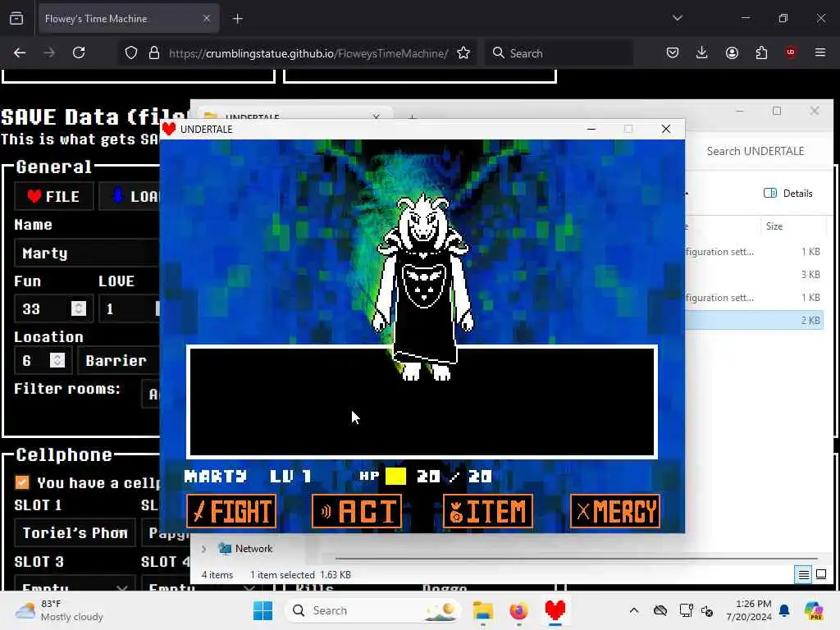Click the LOAD button on the webpage
Image resolution: width=840 pixels, height=630 pixels.
pyautogui.click(x=130, y=197)
